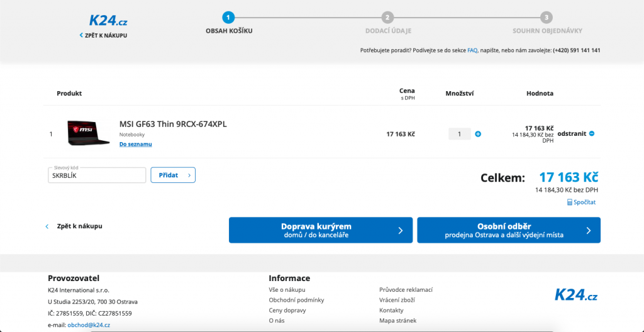Choose 'Doprava kurýrem' delivery button
The image size is (644, 332).
click(320, 230)
